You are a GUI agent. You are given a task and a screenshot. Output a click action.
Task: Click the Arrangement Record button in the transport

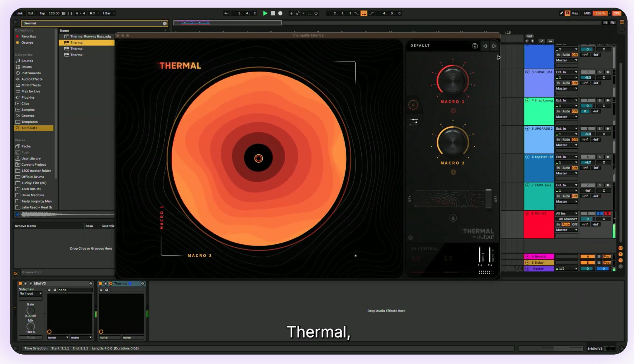click(x=280, y=13)
